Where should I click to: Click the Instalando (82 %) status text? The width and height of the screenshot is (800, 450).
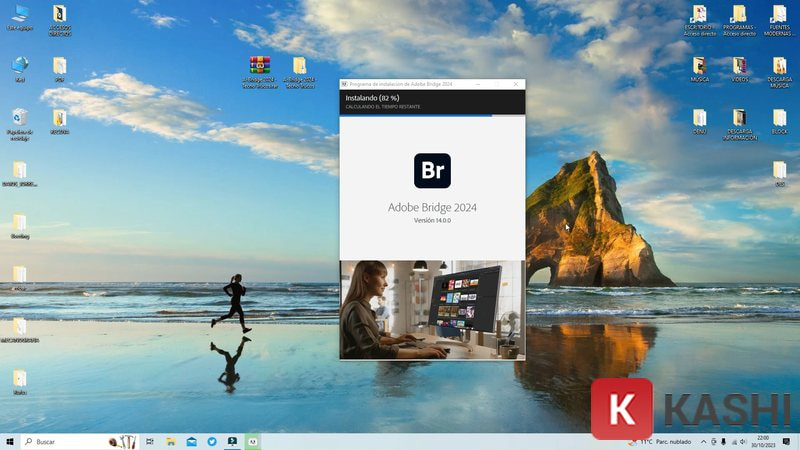(x=372, y=97)
